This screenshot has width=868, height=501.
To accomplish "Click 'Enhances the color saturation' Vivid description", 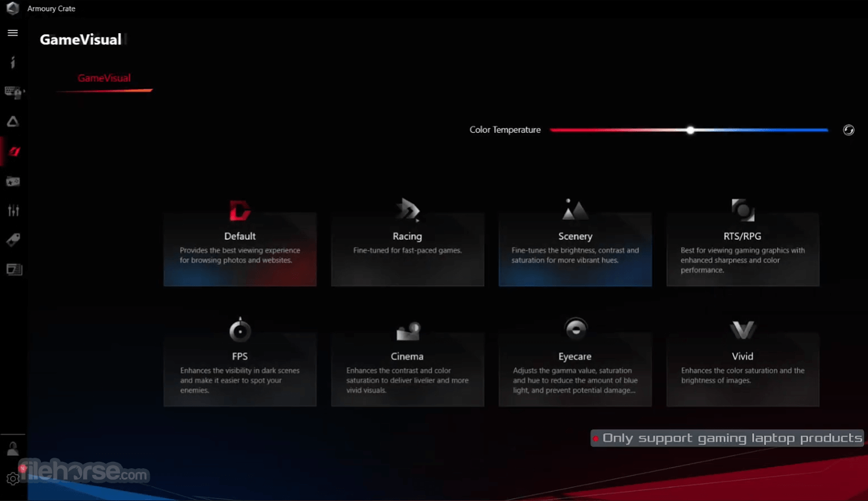I will click(743, 375).
